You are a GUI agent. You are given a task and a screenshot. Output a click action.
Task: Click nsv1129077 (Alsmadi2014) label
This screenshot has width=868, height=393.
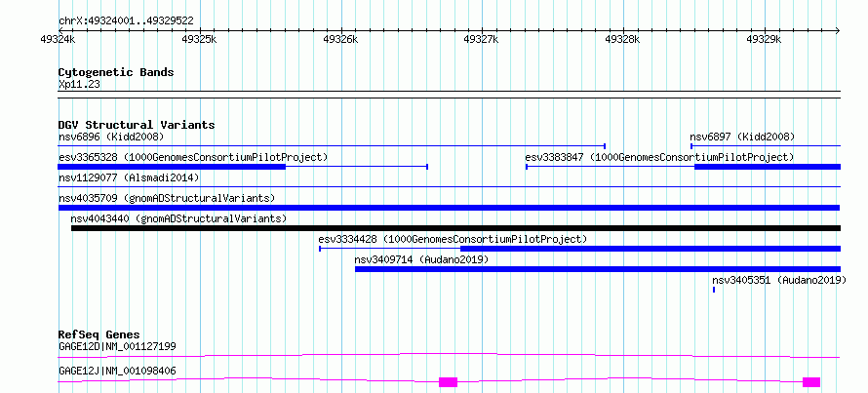pos(129,177)
